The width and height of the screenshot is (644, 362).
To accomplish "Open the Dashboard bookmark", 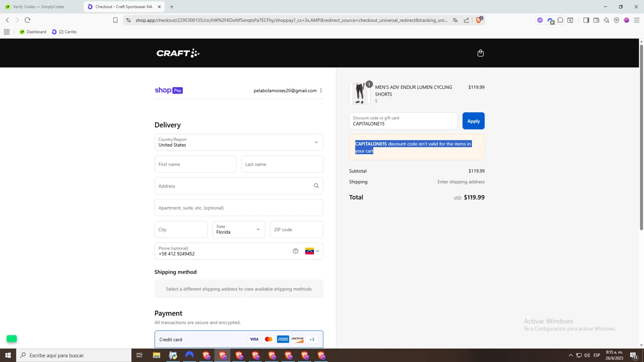I will [x=33, y=32].
